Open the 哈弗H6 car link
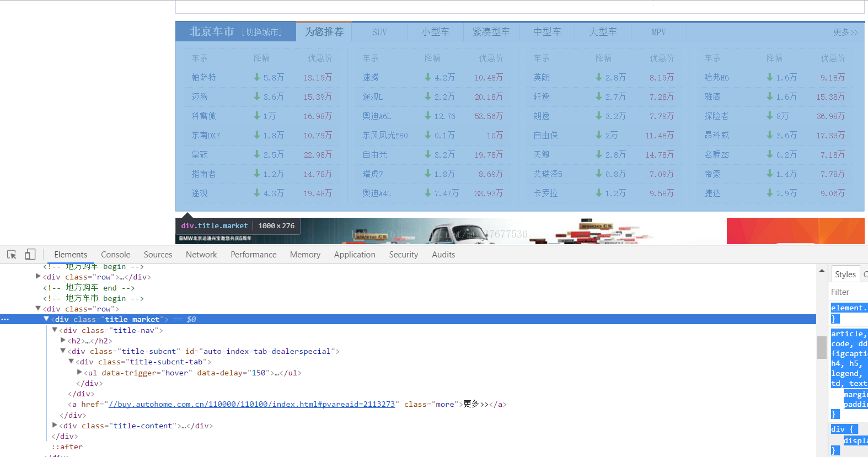The image size is (868, 457). pyautogui.click(x=716, y=77)
